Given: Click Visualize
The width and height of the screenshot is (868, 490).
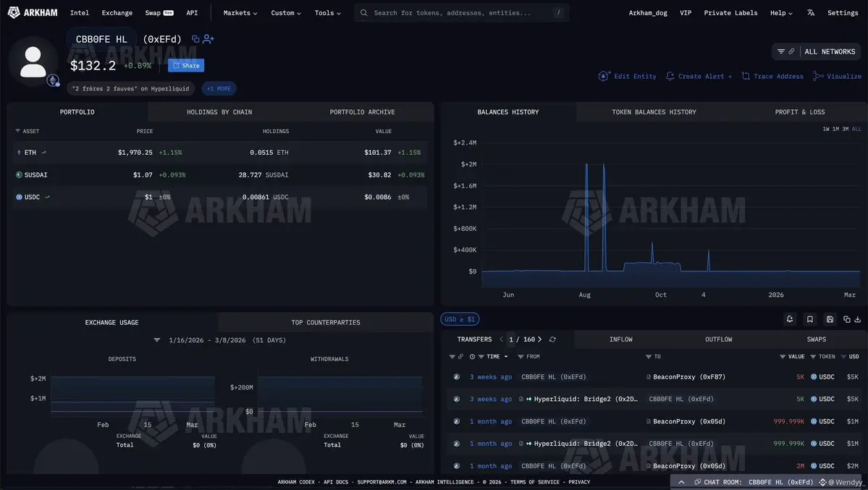Looking at the screenshot, I should coord(837,77).
